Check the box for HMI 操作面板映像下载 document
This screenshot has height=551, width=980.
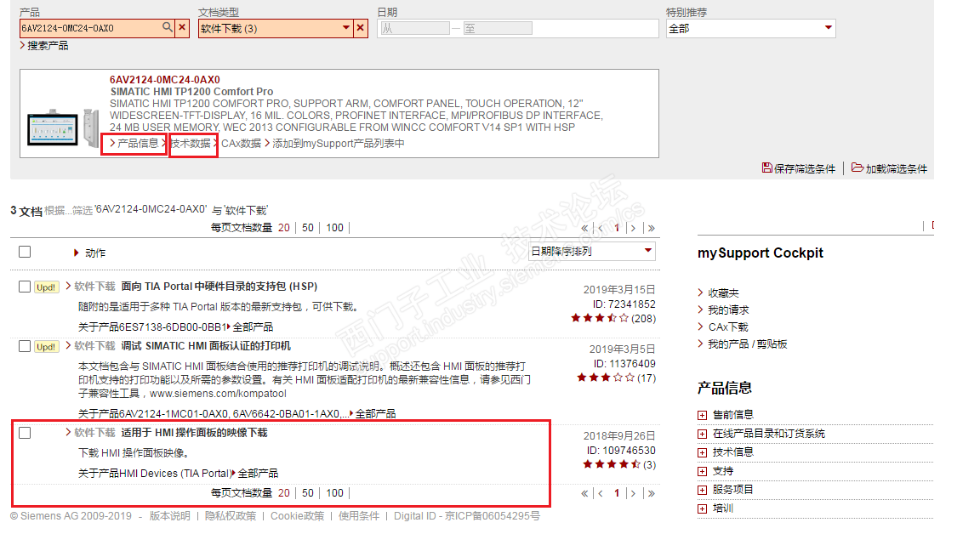click(25, 433)
